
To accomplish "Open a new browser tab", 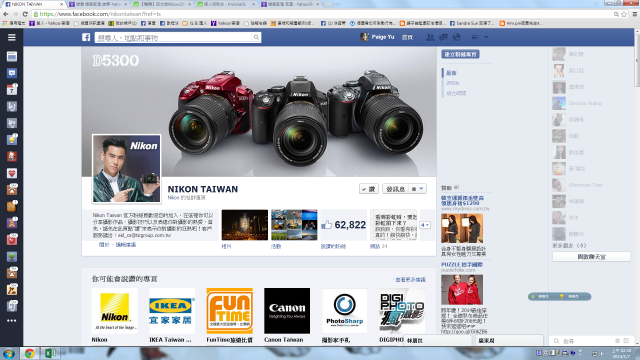I will [x=329, y=4].
